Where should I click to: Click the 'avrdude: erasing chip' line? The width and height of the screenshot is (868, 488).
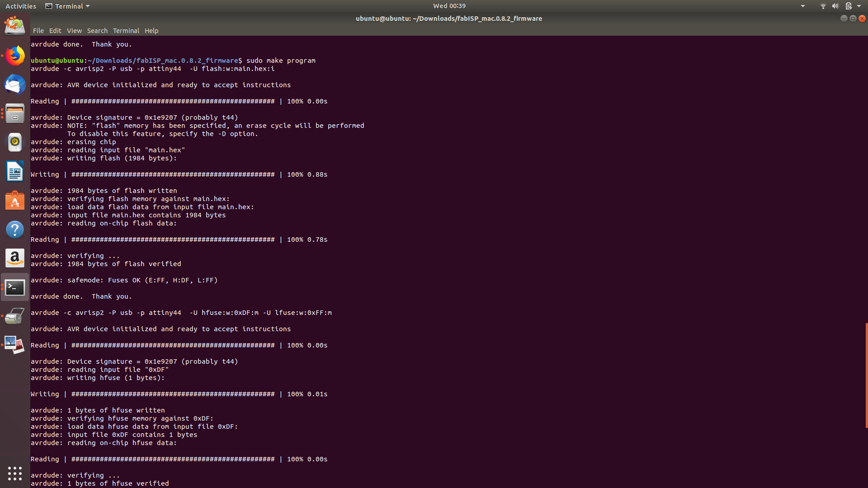pyautogui.click(x=73, y=142)
